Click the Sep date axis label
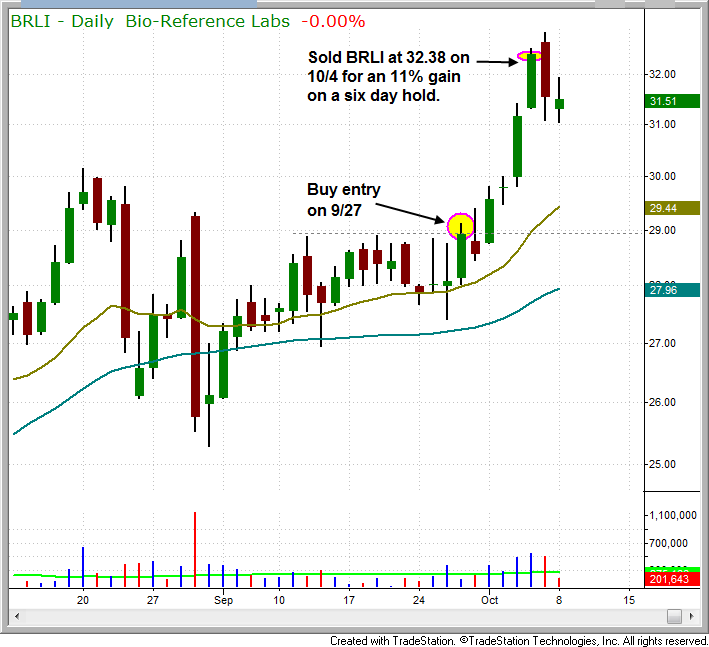 223,600
